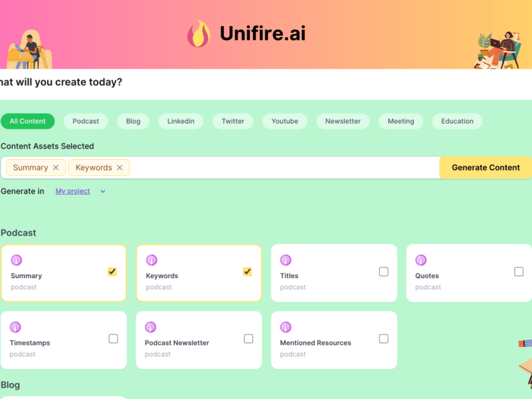Switch to the Blog filter

coord(133,121)
